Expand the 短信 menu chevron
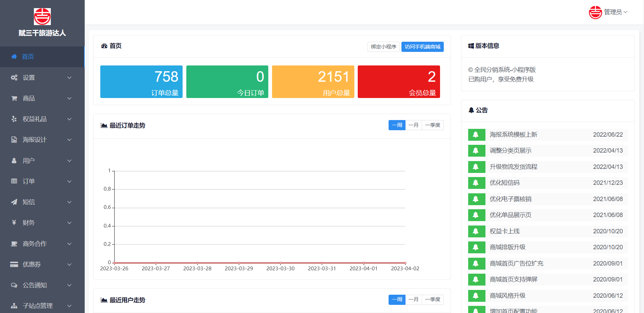Screen dimensions: 644x313 click(69, 202)
